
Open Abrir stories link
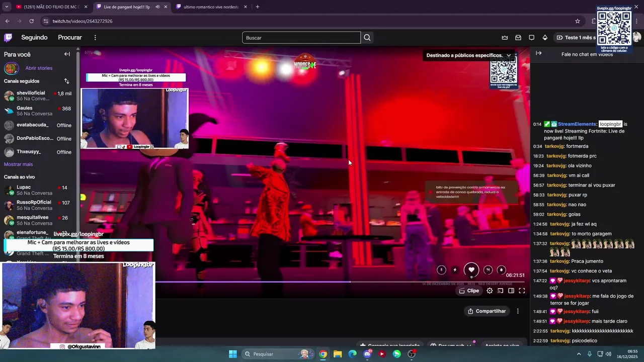[39, 68]
